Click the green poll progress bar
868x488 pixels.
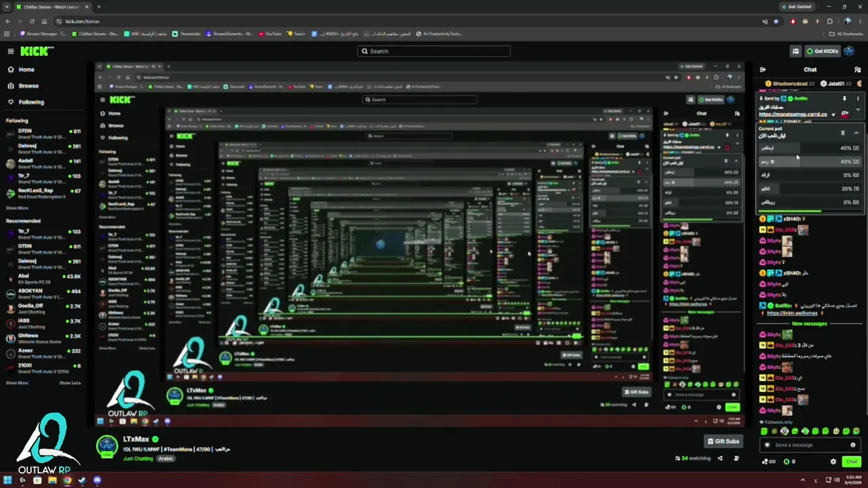(790, 211)
